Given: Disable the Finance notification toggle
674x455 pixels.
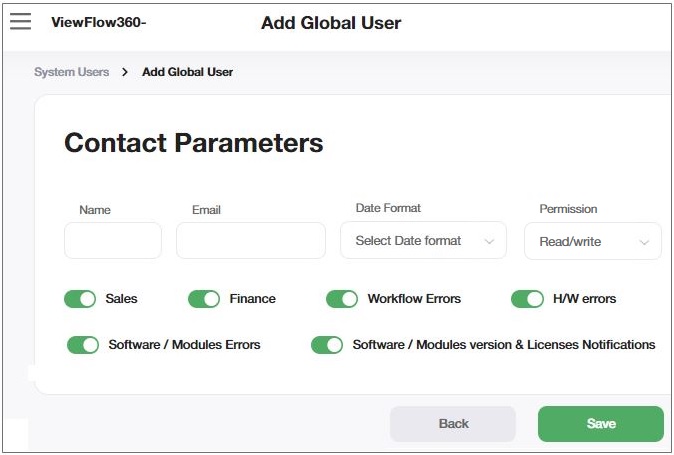Looking at the screenshot, I should [x=204, y=299].
